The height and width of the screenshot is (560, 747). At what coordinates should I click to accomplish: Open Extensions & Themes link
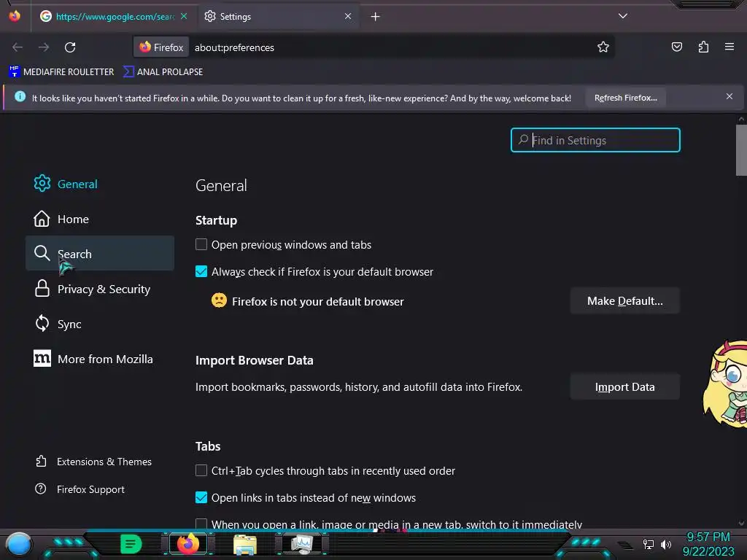tap(93, 462)
